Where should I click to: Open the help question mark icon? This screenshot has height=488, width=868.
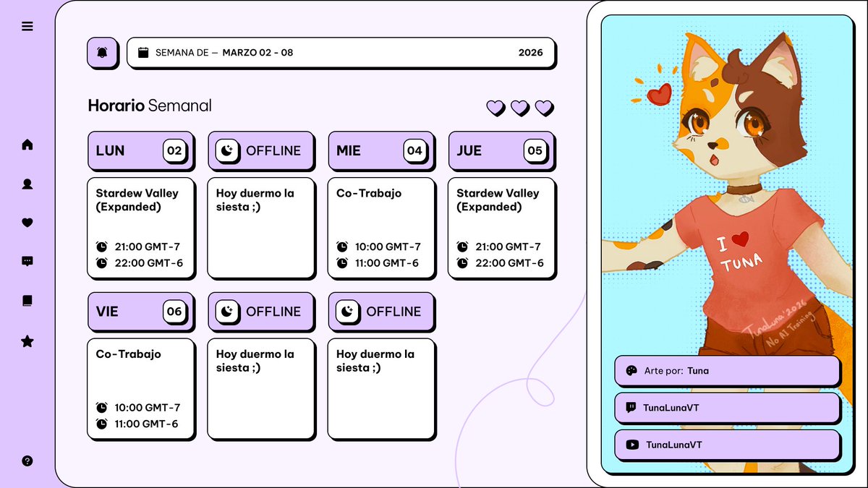(x=27, y=461)
